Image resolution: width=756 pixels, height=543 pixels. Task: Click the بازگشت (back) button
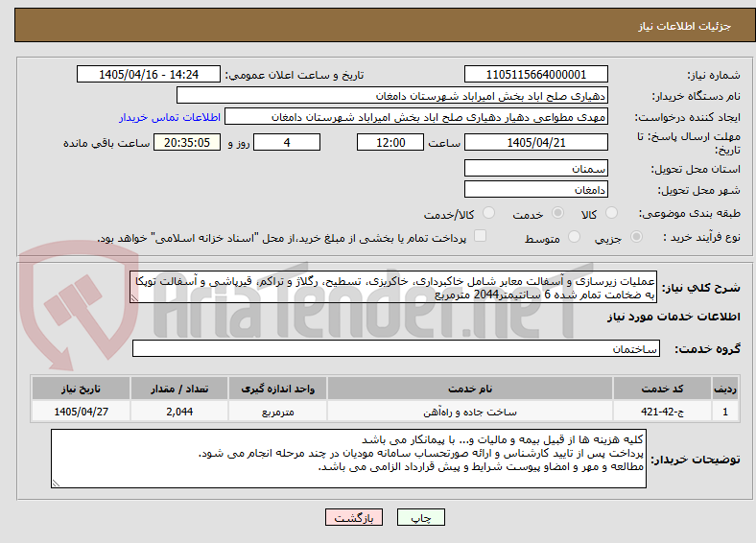click(x=354, y=517)
